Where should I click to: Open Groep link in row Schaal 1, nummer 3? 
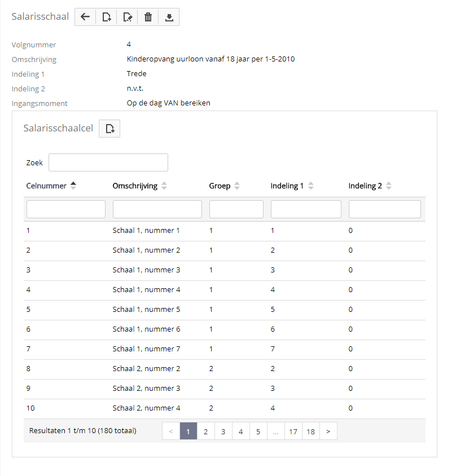point(211,270)
